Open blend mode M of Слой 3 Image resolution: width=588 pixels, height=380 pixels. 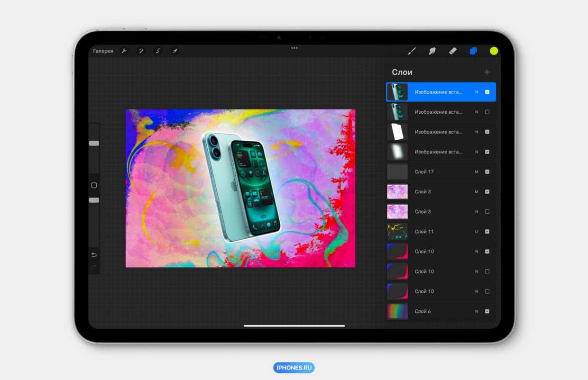tap(477, 191)
